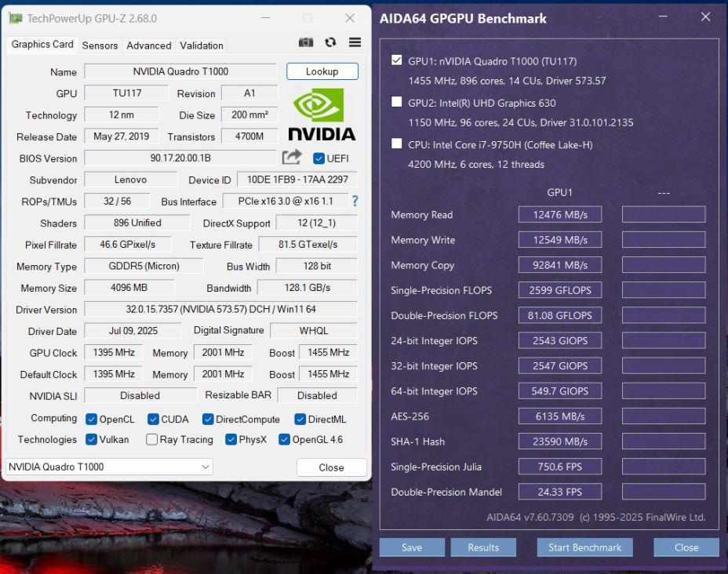Toggle the PhysX checkbox
728x574 pixels.
(x=231, y=439)
